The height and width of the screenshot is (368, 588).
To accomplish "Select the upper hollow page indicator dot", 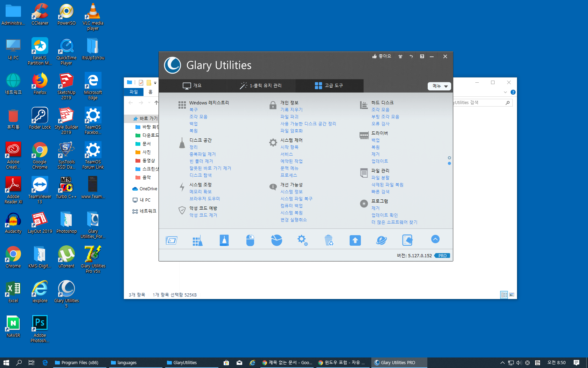I will pos(449,158).
